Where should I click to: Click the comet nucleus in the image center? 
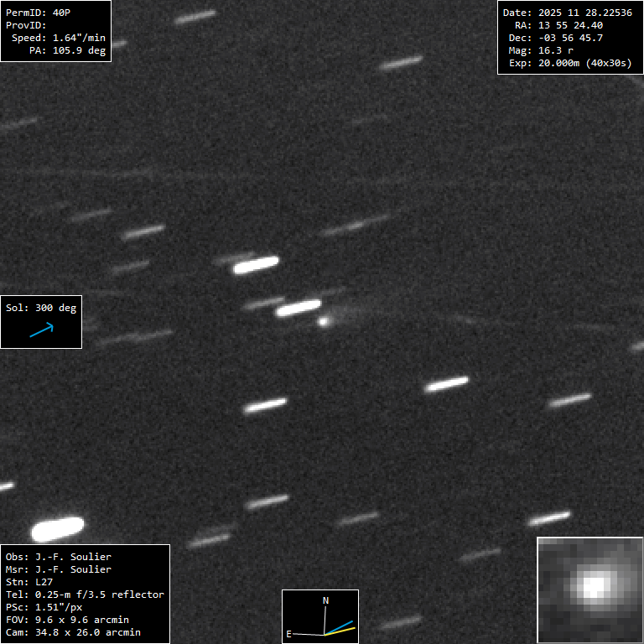[x=324, y=320]
